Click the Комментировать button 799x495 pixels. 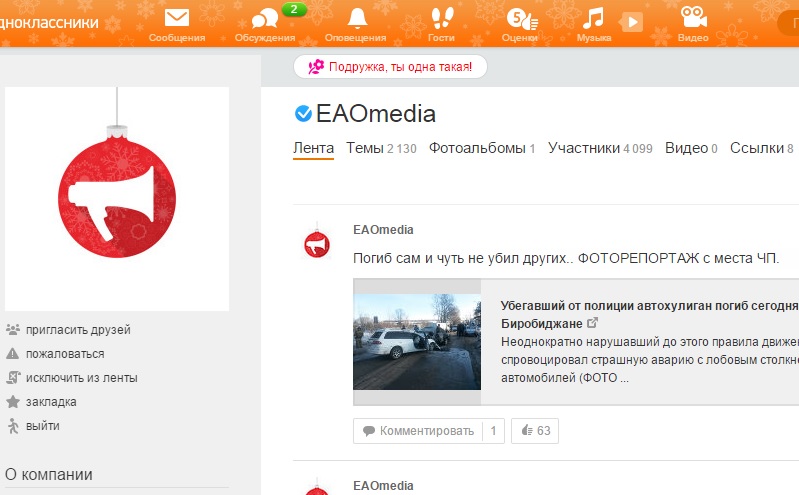418,431
